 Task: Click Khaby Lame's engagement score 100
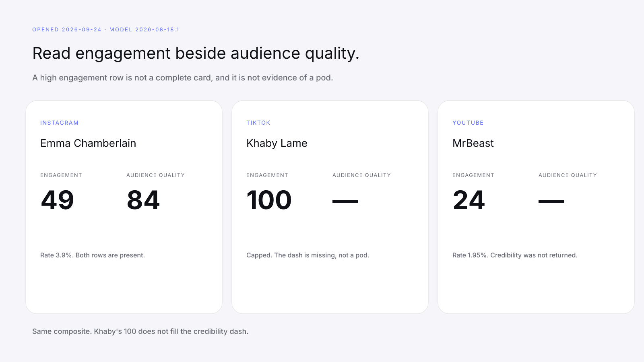[x=269, y=200]
